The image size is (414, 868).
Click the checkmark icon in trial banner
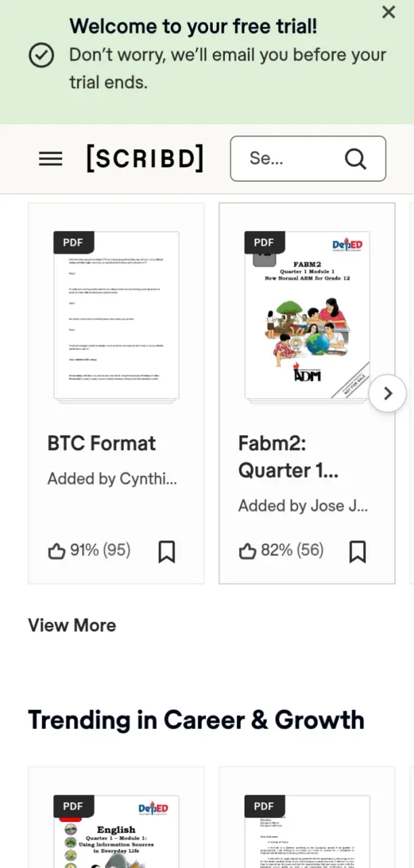(x=41, y=55)
